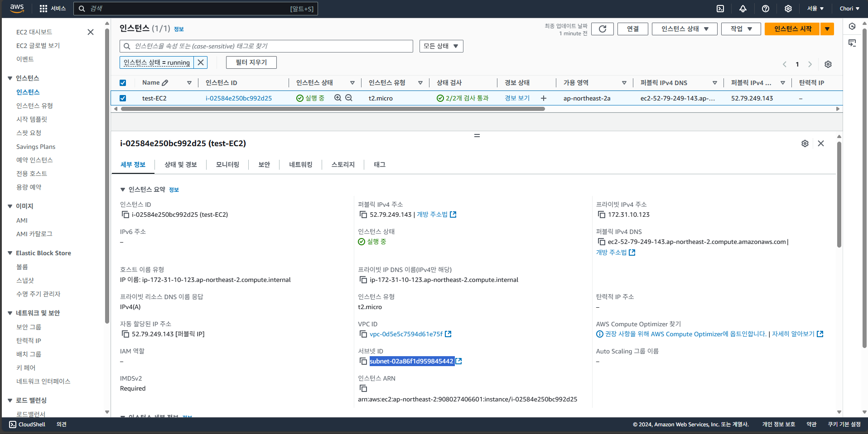The height and width of the screenshot is (434, 868).
Task: Refresh the instance list
Action: click(x=603, y=29)
